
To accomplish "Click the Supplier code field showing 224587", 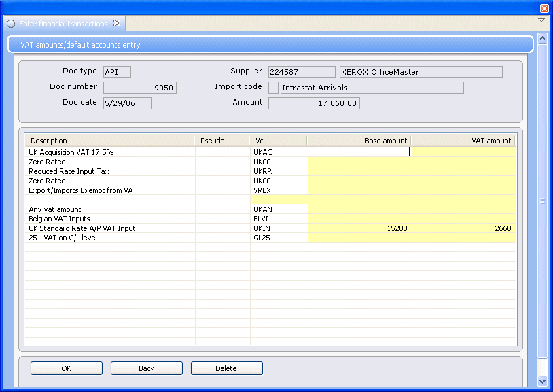I will 302,71.
